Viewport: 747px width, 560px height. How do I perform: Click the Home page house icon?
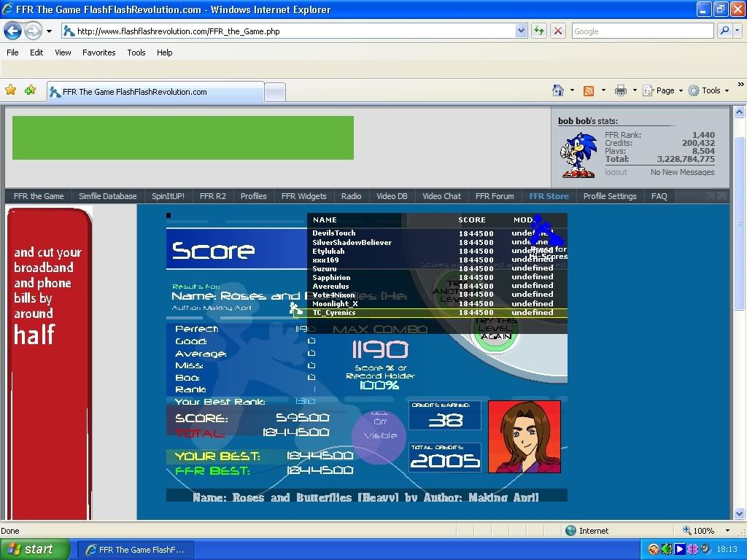coord(558,90)
